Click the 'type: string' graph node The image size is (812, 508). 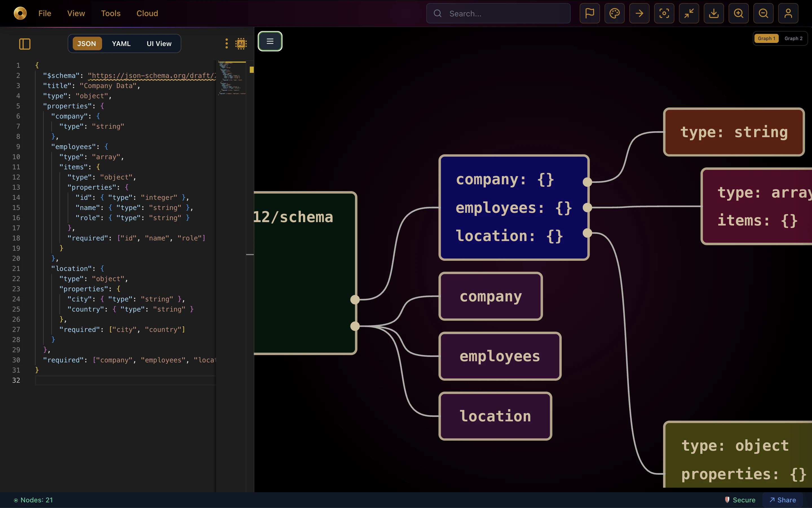[734, 132]
